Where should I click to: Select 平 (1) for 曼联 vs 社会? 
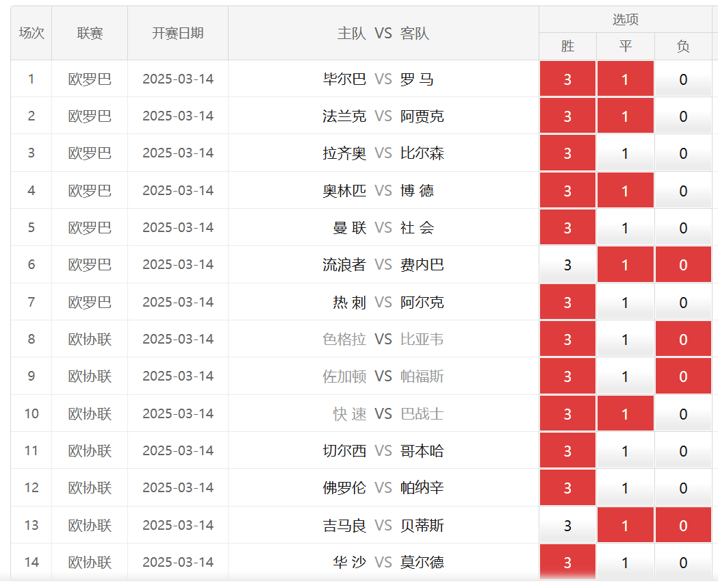coord(625,227)
